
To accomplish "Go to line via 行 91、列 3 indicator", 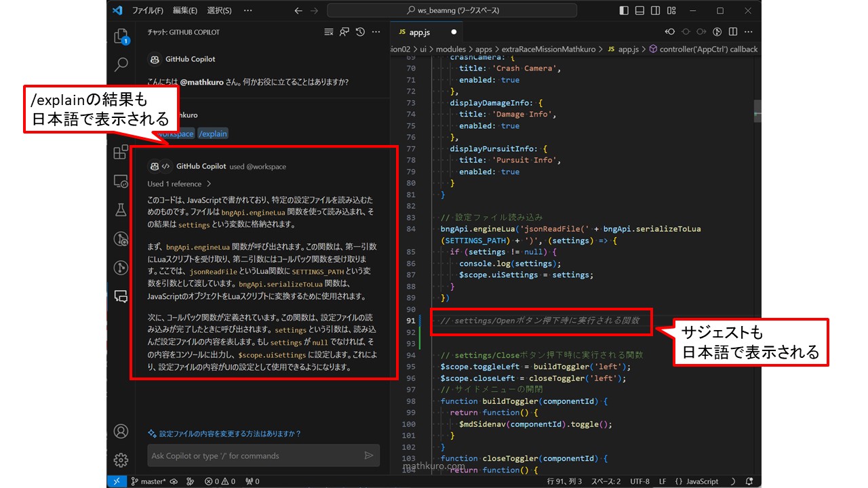I will (564, 481).
